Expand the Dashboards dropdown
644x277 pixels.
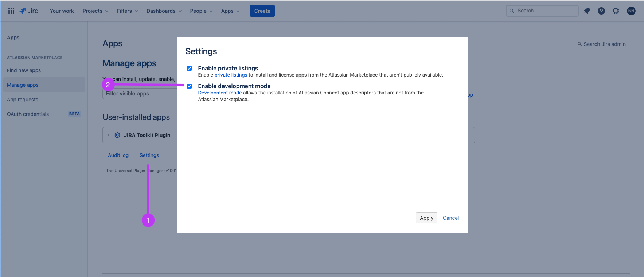(164, 11)
